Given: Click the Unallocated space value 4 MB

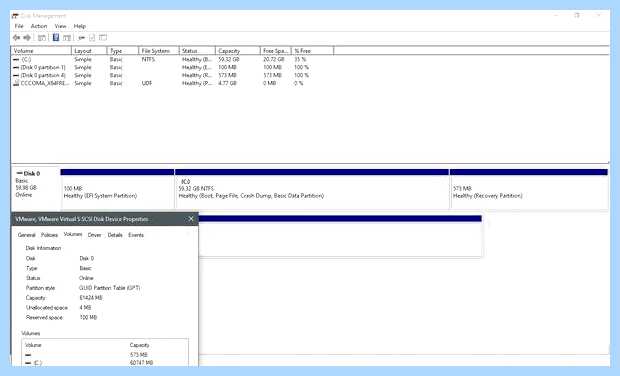Looking at the screenshot, I should click(x=85, y=308).
